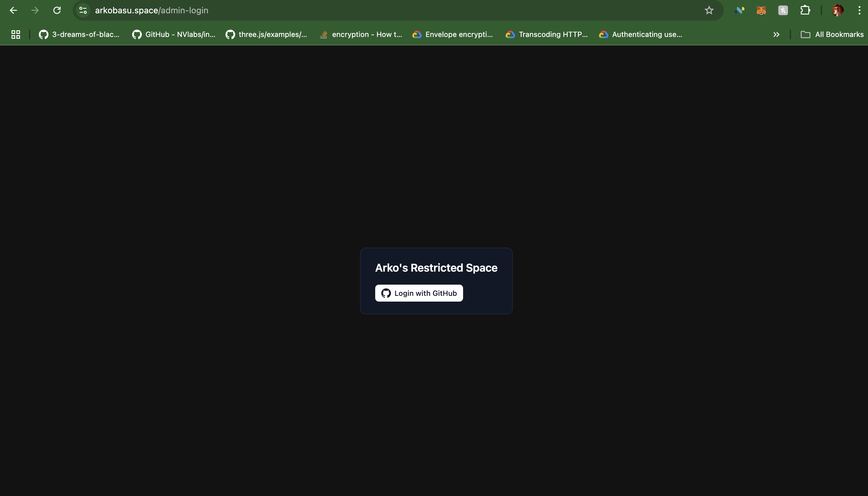Show hidden bookmarks with the overflow chevron
This screenshot has width=868, height=496.
pos(776,34)
